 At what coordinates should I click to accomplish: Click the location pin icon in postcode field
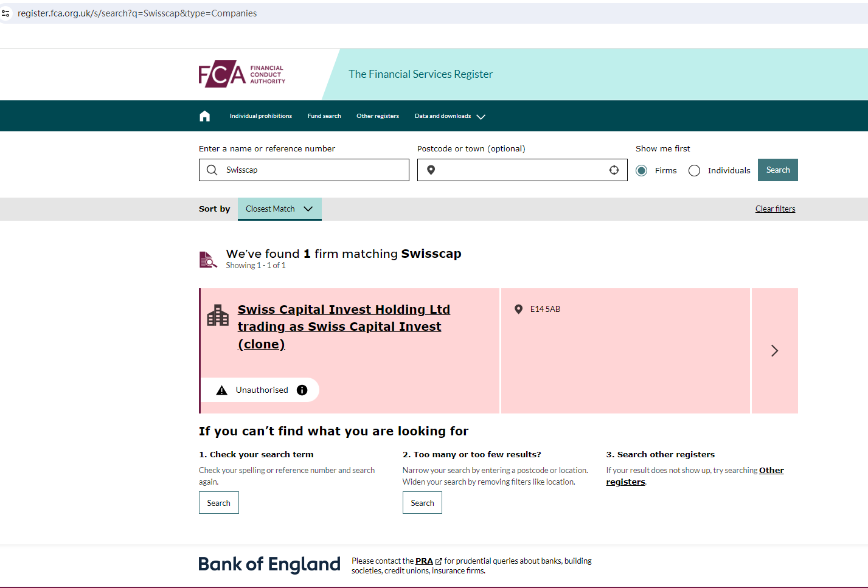tap(431, 170)
